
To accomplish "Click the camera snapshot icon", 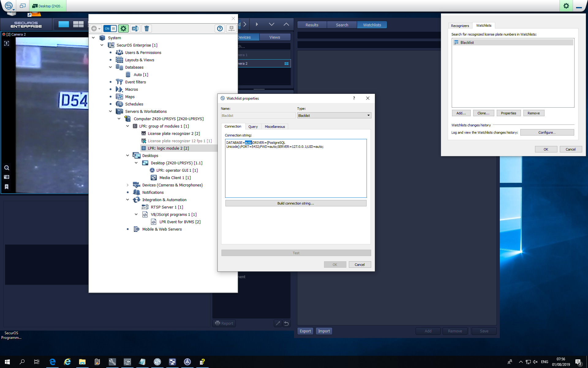I will pyautogui.click(x=6, y=177).
